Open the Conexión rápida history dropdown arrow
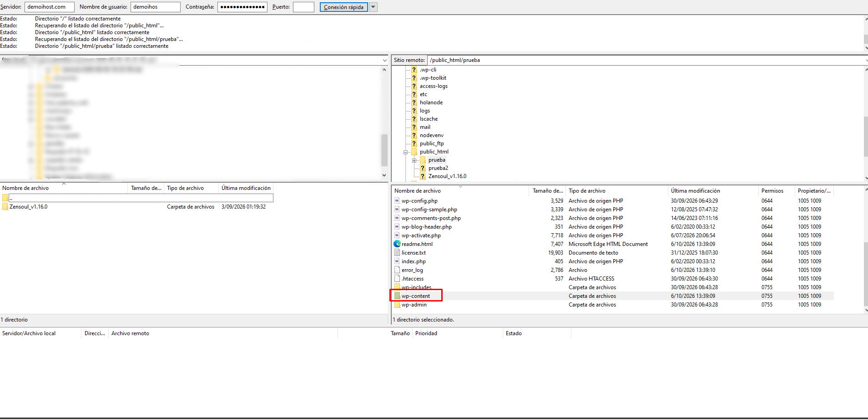868x419 pixels. [x=373, y=7]
